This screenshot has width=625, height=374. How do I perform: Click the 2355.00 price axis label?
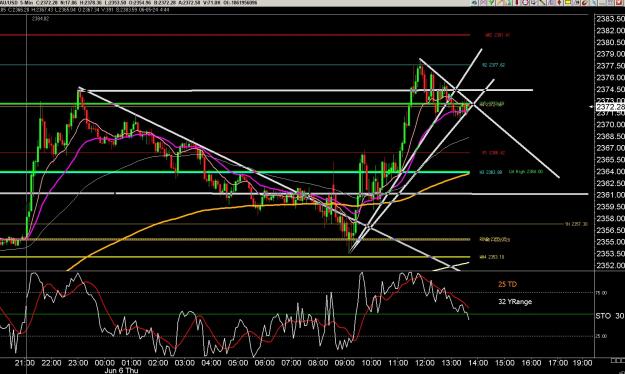610,242
